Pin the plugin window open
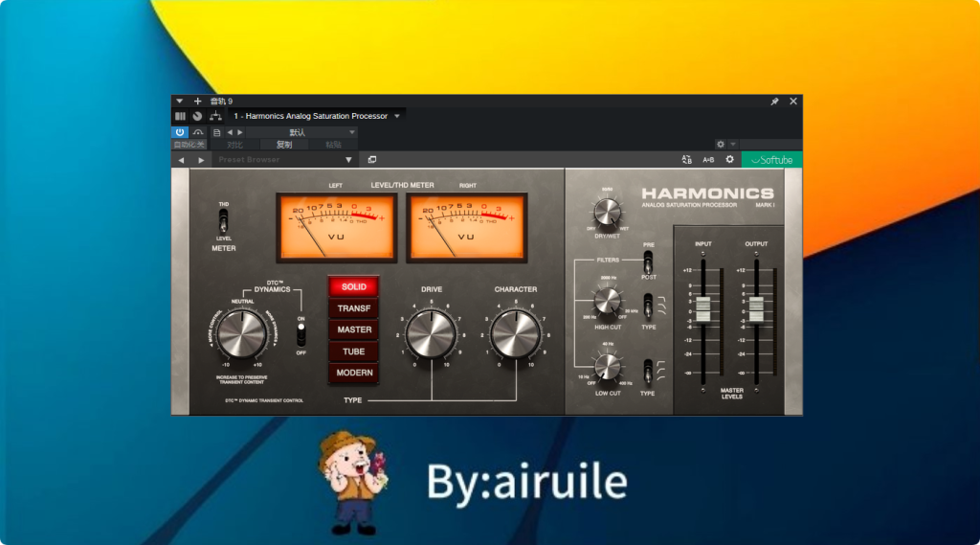 774,101
